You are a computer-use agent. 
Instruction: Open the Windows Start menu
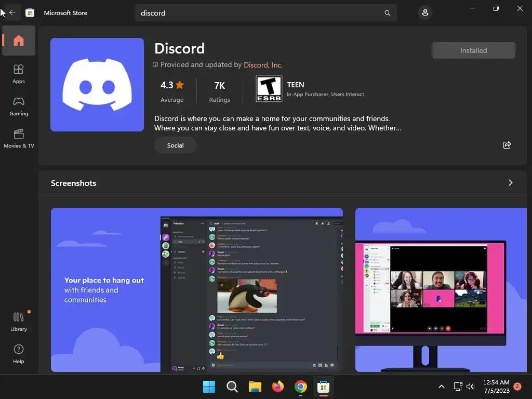(209, 387)
